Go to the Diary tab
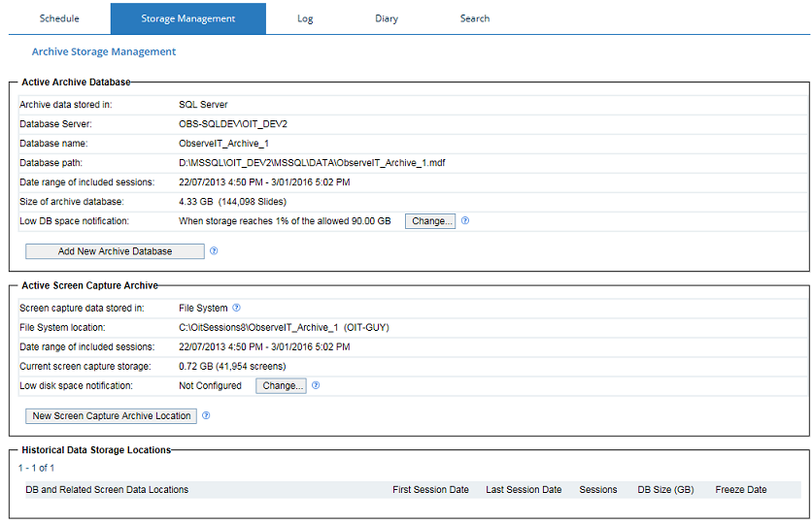 (x=387, y=18)
